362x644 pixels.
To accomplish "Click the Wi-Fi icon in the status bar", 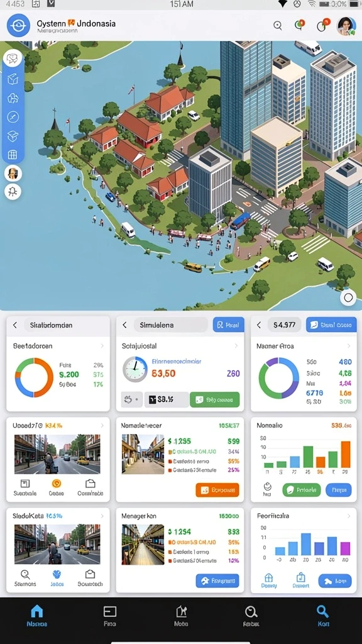I will pyautogui.click(x=312, y=4).
